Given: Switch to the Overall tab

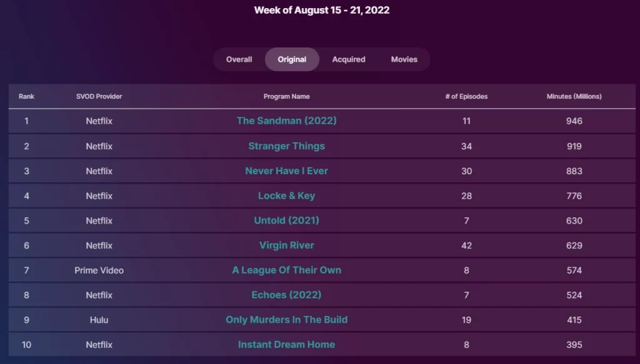Looking at the screenshot, I should pos(239,59).
